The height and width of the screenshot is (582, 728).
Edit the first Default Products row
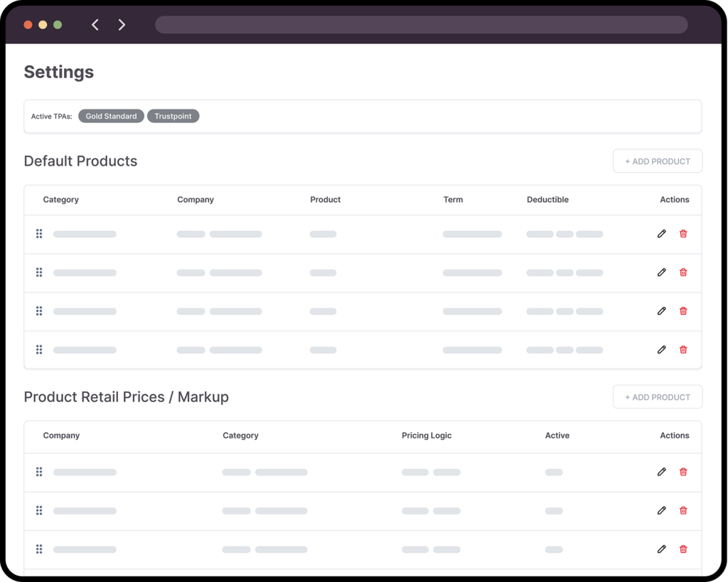pyautogui.click(x=662, y=234)
